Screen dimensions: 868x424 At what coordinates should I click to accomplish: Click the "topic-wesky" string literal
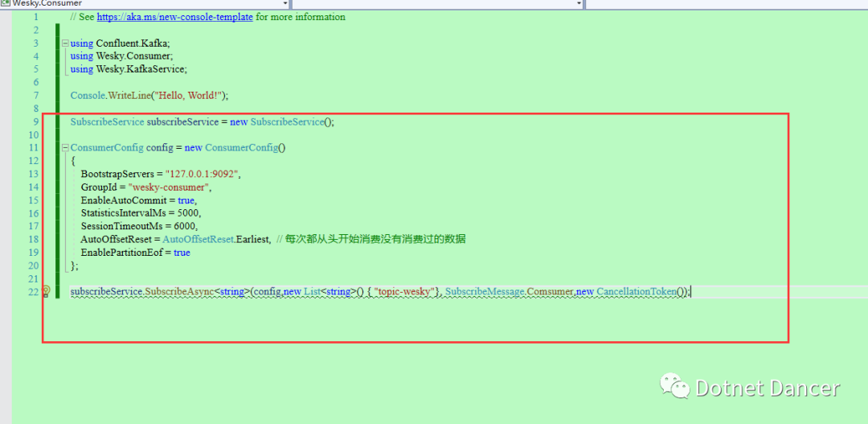tap(404, 291)
